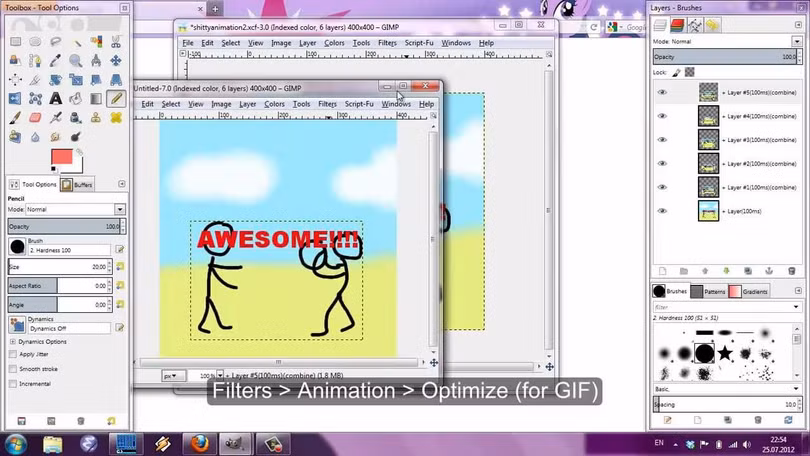810x456 pixels.
Task: Select the Dodge/Burn tool
Action: 75,137
